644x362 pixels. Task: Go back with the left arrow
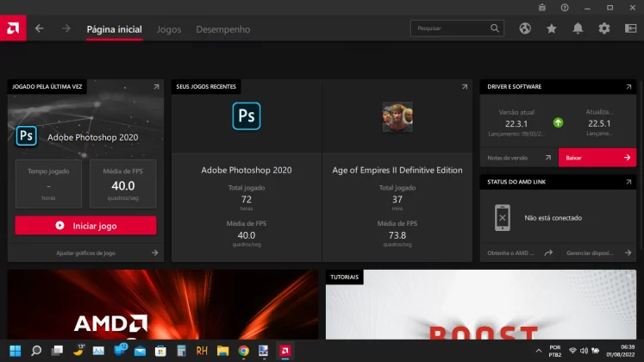pyautogui.click(x=39, y=28)
